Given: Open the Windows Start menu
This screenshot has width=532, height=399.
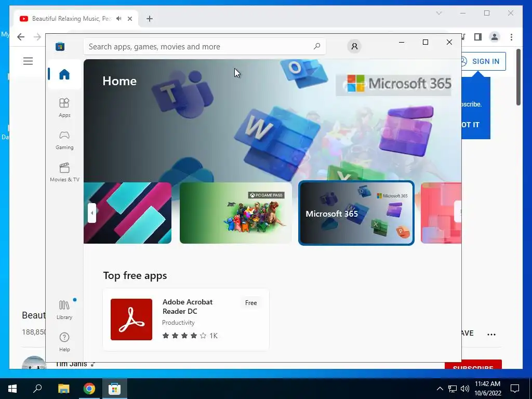Looking at the screenshot, I should (12, 389).
